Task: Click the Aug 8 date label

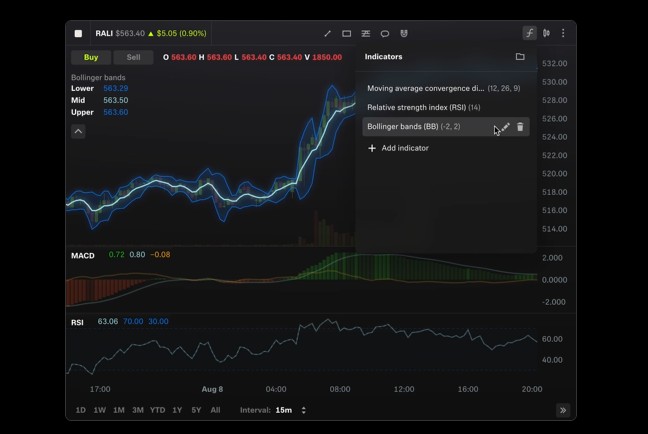Action: pos(212,389)
